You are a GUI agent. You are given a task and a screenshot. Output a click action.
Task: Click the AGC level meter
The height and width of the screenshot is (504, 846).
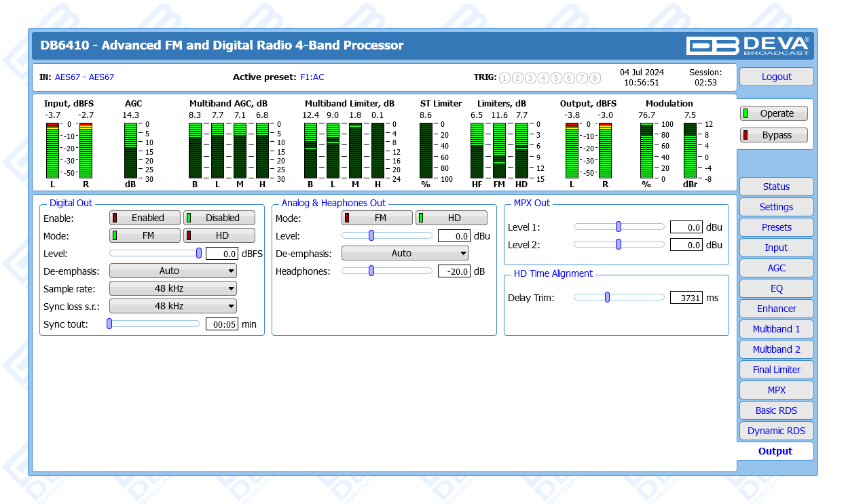pos(130,151)
